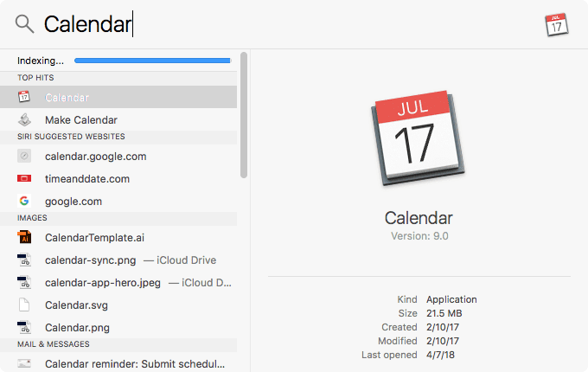Click the Top Hits section header
This screenshot has height=372, width=588.
click(x=118, y=78)
